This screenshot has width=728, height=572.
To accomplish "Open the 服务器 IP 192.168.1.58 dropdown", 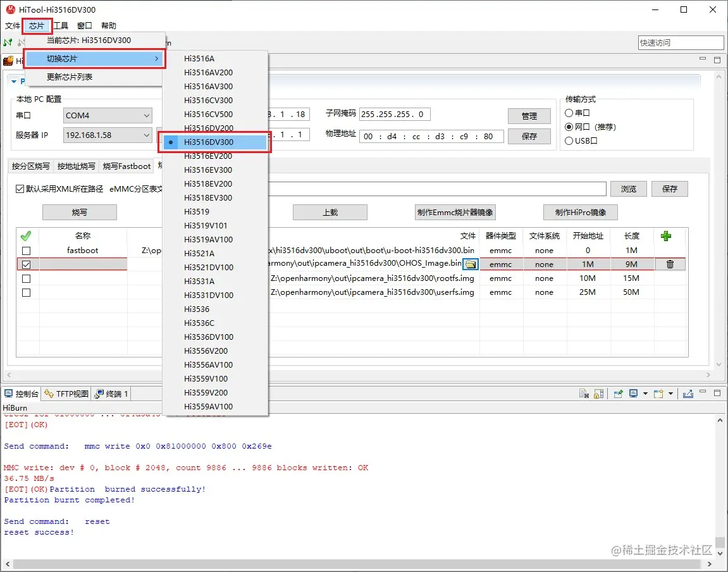I will [108, 135].
